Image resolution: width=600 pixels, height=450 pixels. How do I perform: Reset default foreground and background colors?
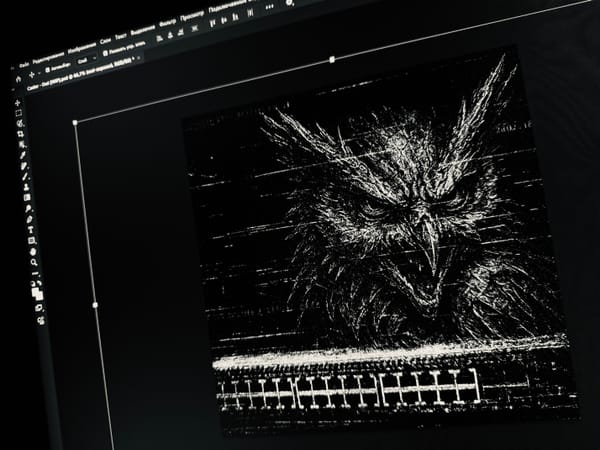coord(33,284)
